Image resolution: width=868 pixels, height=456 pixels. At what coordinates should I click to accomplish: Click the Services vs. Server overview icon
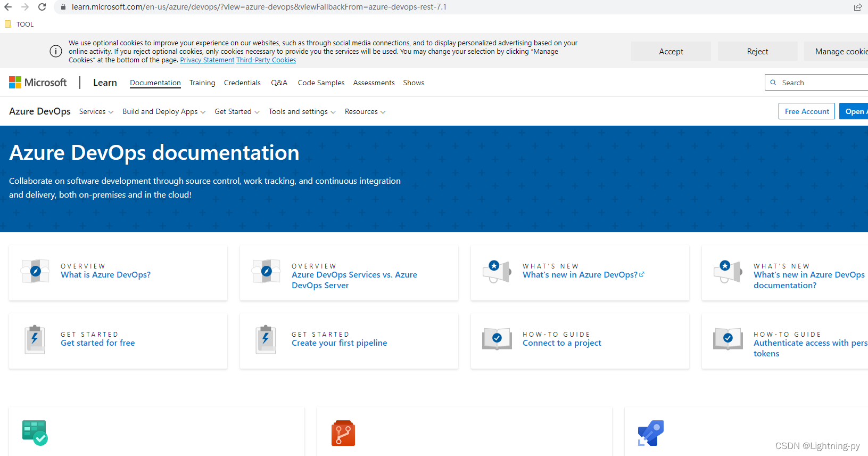click(x=267, y=271)
